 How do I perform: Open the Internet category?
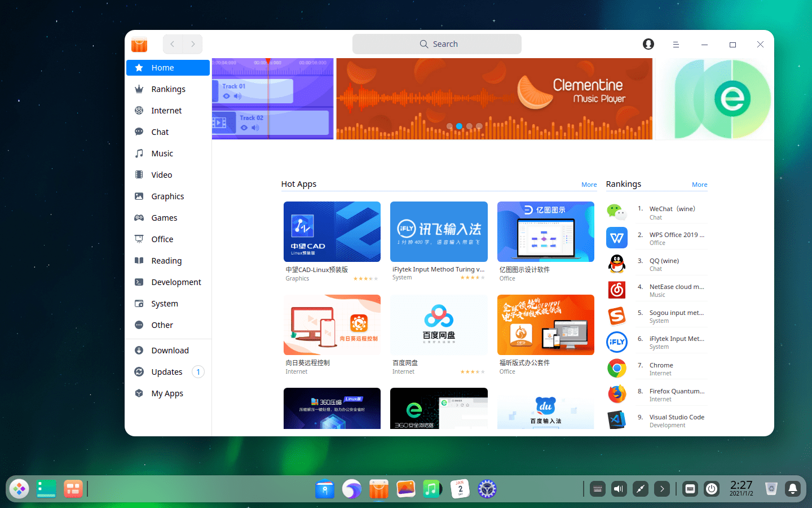(x=168, y=111)
